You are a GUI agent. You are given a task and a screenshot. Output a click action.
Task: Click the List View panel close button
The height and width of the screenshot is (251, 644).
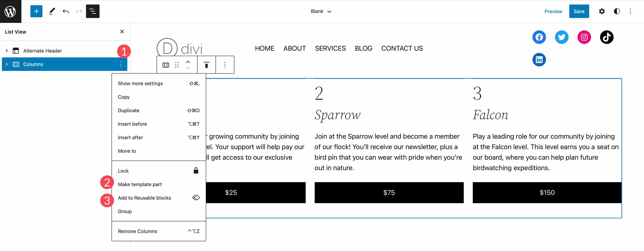[x=122, y=32]
